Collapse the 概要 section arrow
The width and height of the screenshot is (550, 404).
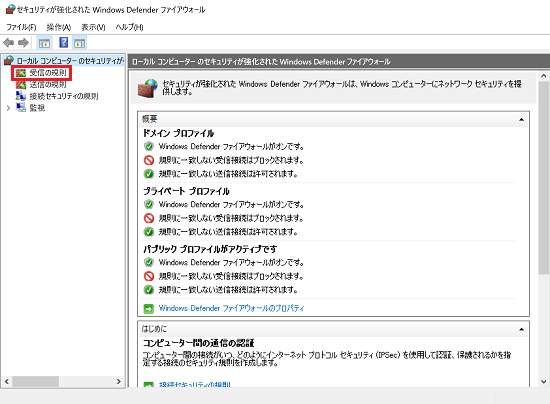[x=521, y=120]
